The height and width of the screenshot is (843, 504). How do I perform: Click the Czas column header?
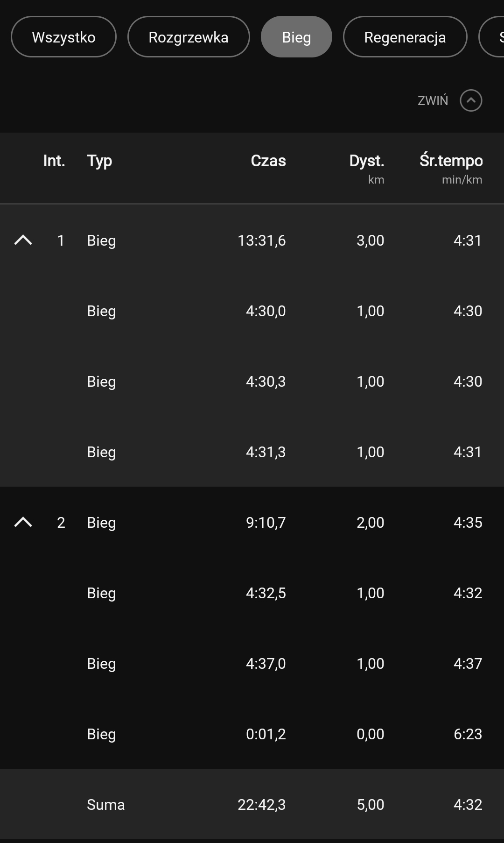[268, 161]
